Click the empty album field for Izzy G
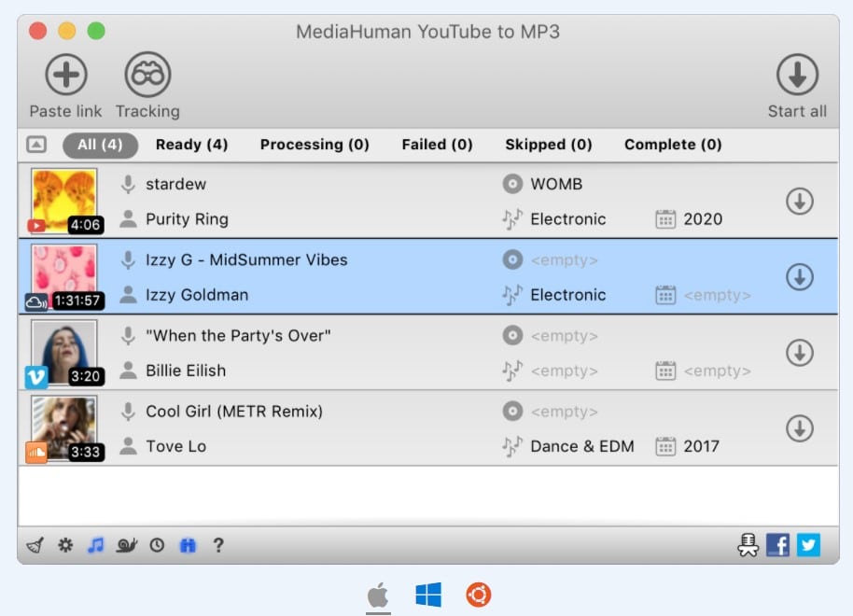 point(564,260)
